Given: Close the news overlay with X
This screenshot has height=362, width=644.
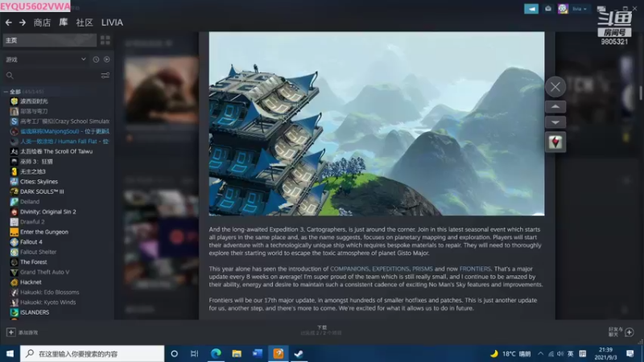Looking at the screenshot, I should click(x=555, y=87).
